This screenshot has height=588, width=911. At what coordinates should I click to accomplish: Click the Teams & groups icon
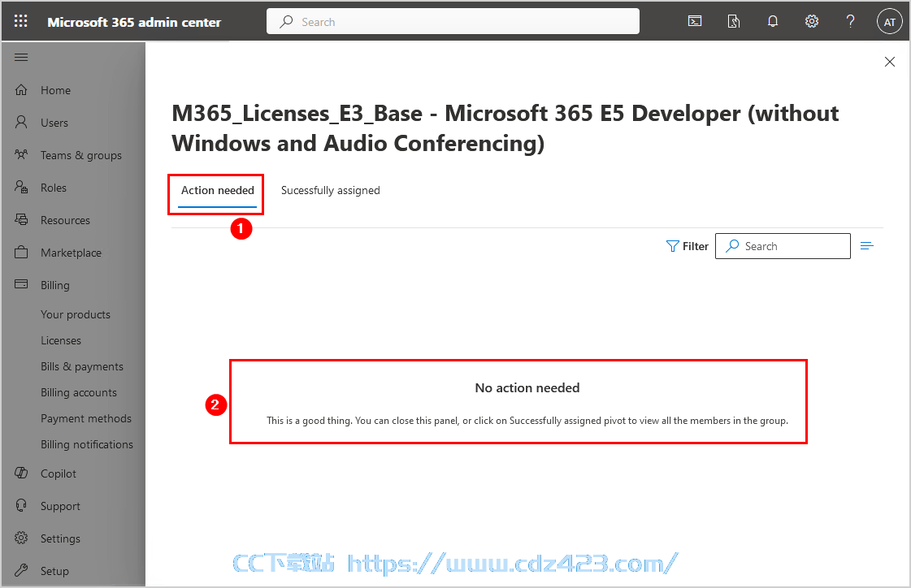(21, 154)
